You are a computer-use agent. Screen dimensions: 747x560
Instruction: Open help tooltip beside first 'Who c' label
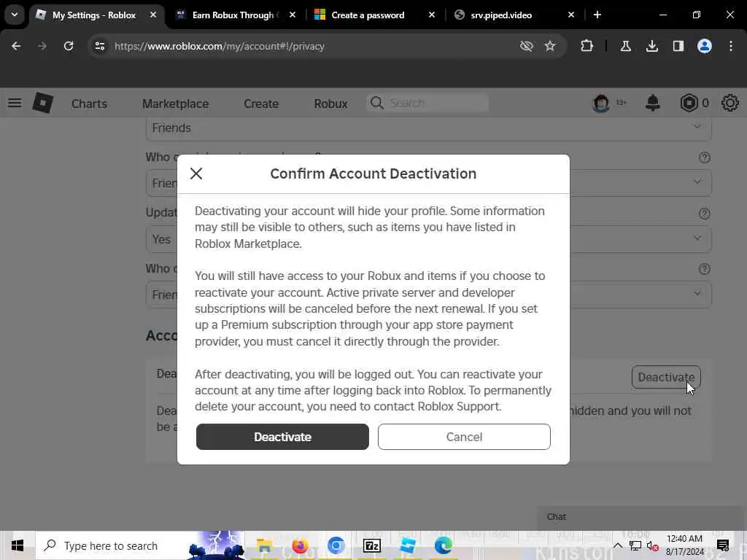click(704, 157)
